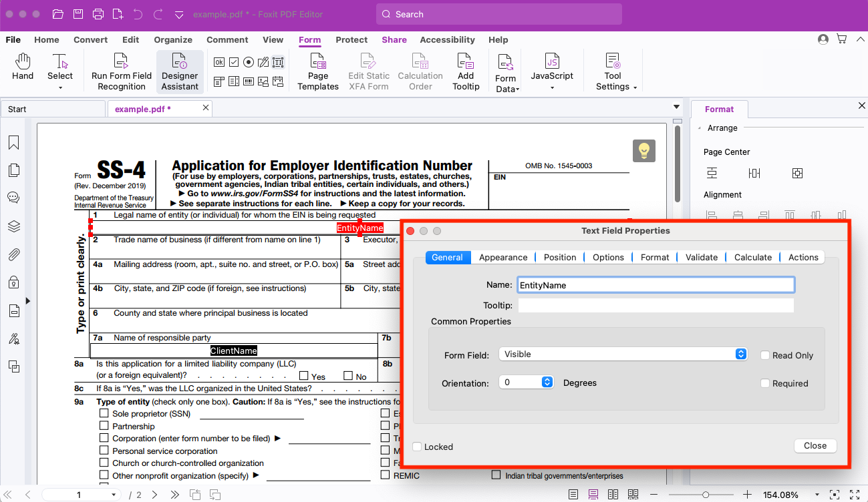Close the example.pdf document tab
Screen dimensions: 868x502
coord(206,108)
